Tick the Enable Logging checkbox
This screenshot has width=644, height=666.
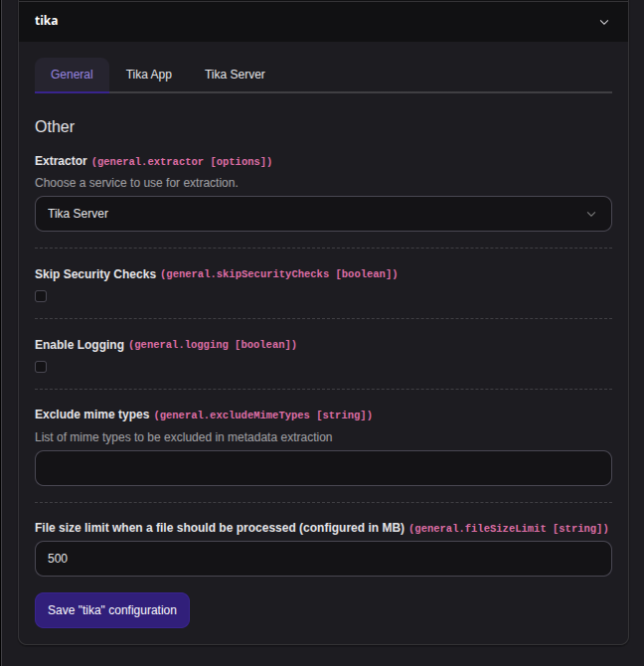pyautogui.click(x=41, y=367)
